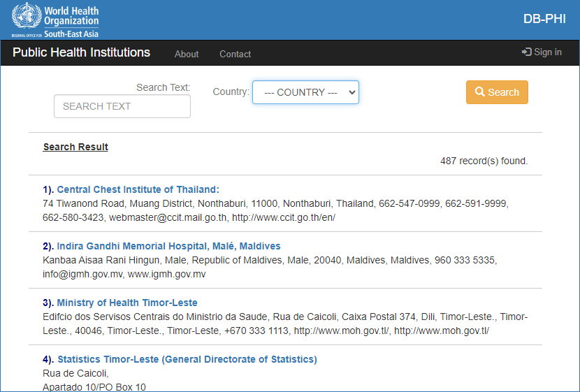Click the DB-PHI header text

point(544,19)
